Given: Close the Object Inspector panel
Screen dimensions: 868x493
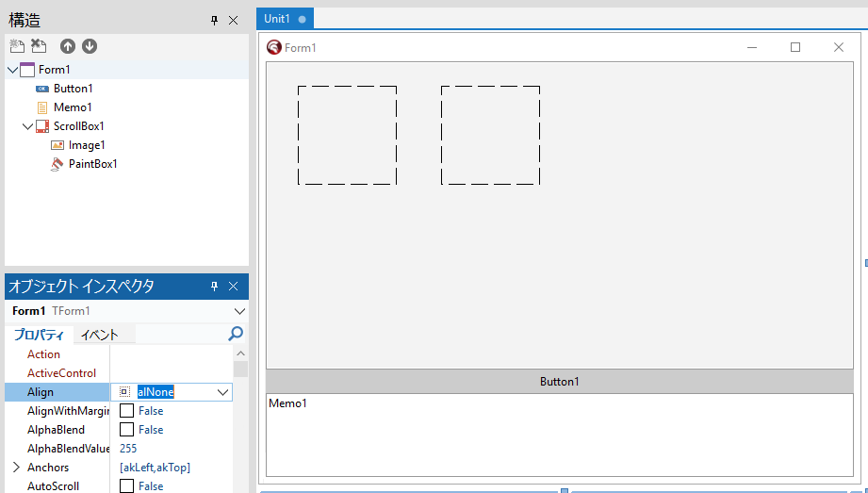Looking at the screenshot, I should [234, 287].
